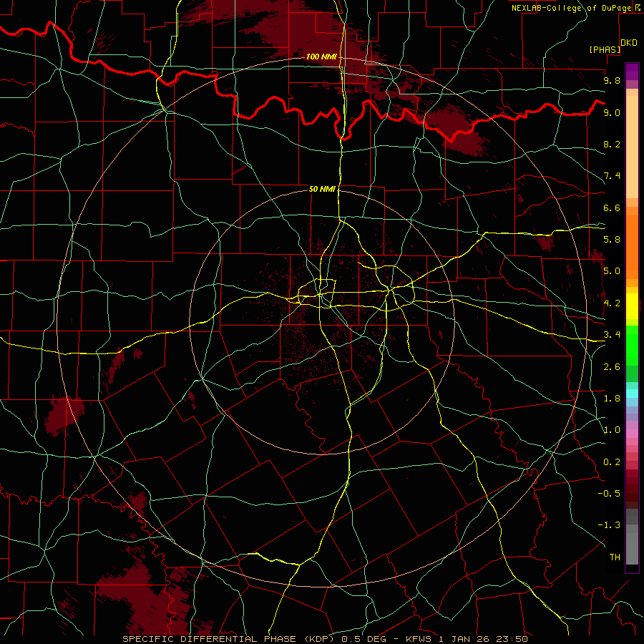The image size is (644, 644).
Task: Click the TH threshold label on scale
Action: pyautogui.click(x=615, y=557)
